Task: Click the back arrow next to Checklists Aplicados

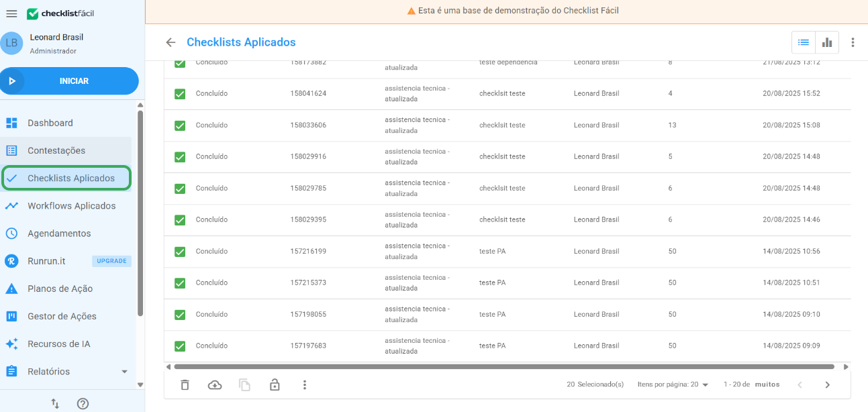Action: (x=170, y=42)
